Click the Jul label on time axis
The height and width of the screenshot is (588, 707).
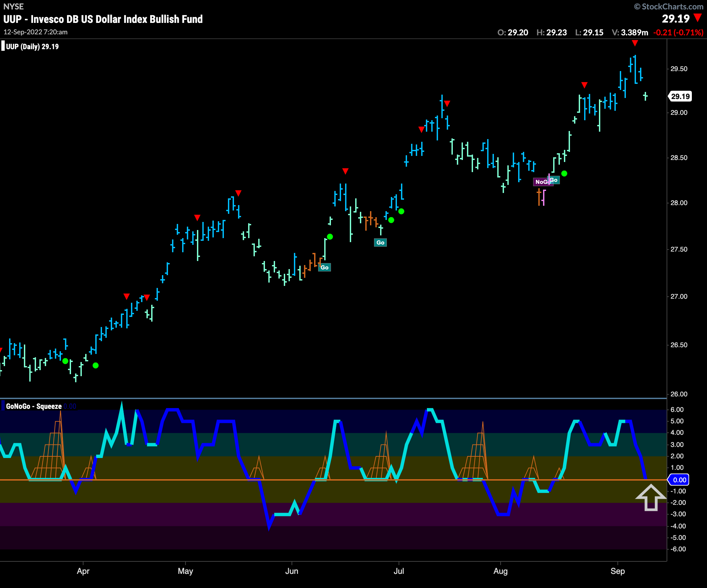(399, 571)
